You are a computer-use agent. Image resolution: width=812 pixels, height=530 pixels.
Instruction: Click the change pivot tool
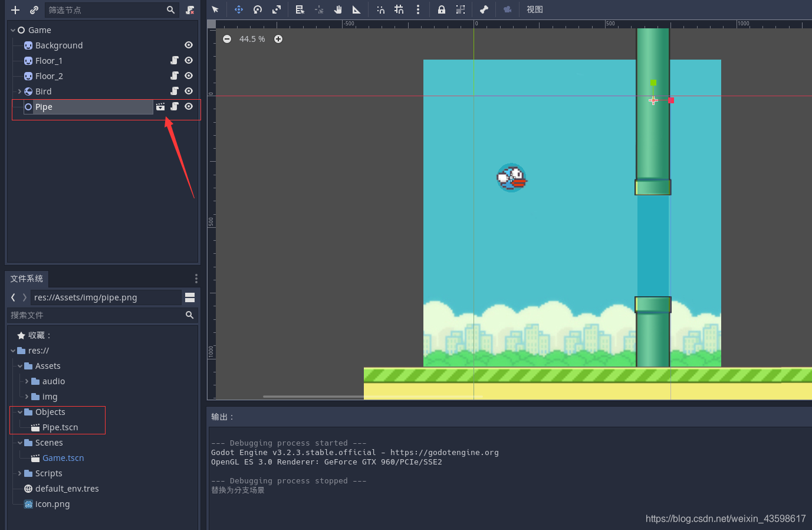pos(319,9)
